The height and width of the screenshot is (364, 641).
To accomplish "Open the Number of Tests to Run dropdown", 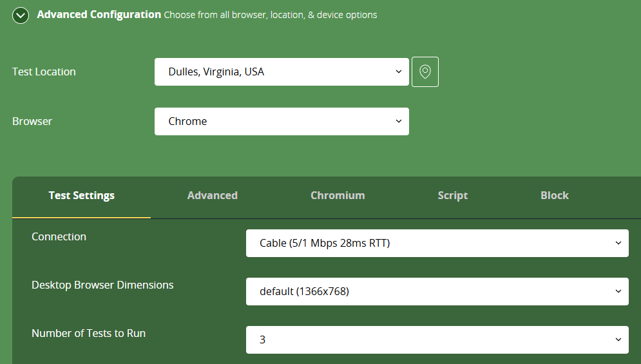I will point(437,340).
